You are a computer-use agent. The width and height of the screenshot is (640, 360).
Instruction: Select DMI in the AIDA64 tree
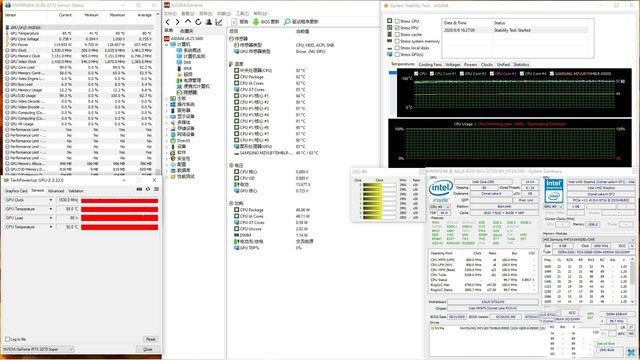pyautogui.click(x=184, y=62)
